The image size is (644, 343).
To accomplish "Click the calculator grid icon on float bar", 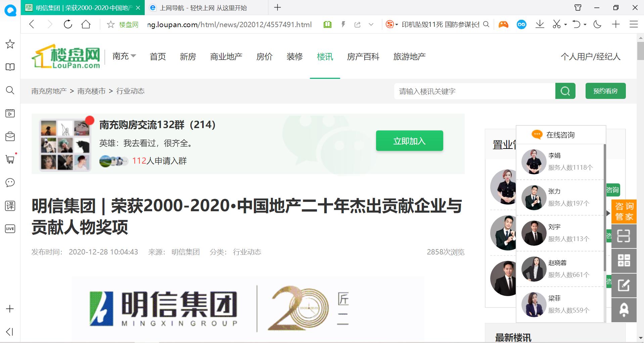I will pyautogui.click(x=624, y=261).
